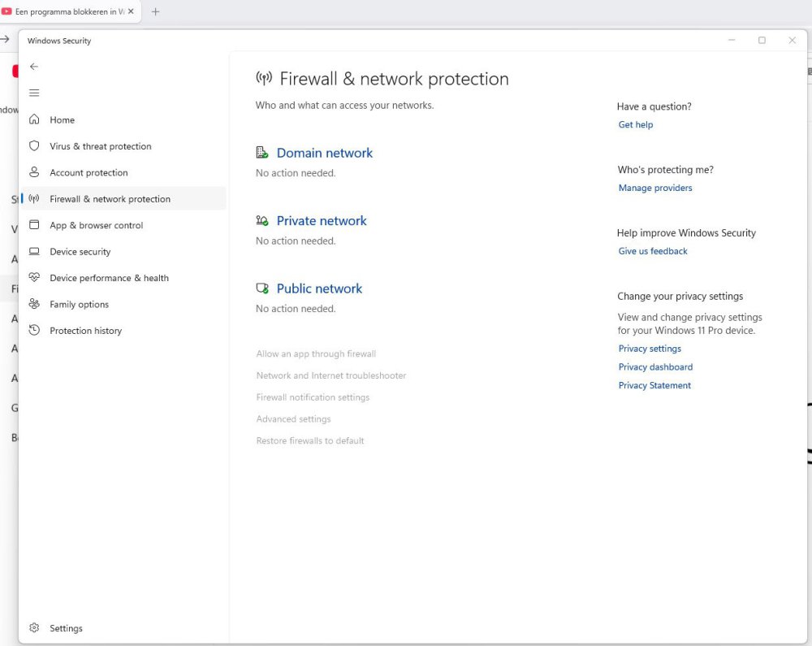Open Account protection section
The height and width of the screenshot is (646, 812).
point(124,172)
